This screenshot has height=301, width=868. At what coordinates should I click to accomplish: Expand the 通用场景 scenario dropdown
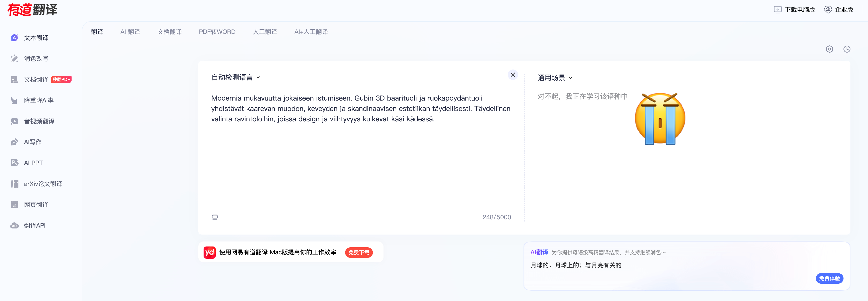555,78
